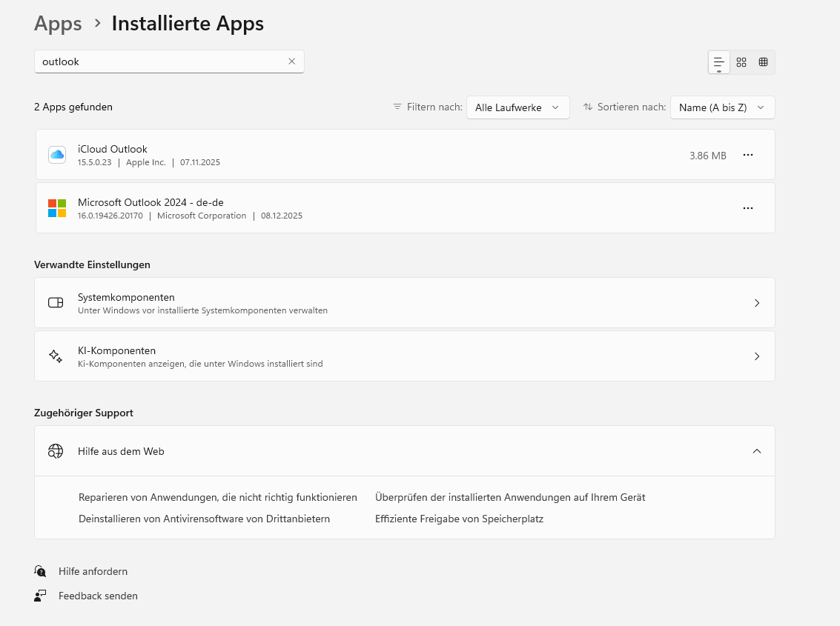The height and width of the screenshot is (626, 840).
Task: Open more options for iCloud Outlook
Action: point(747,154)
